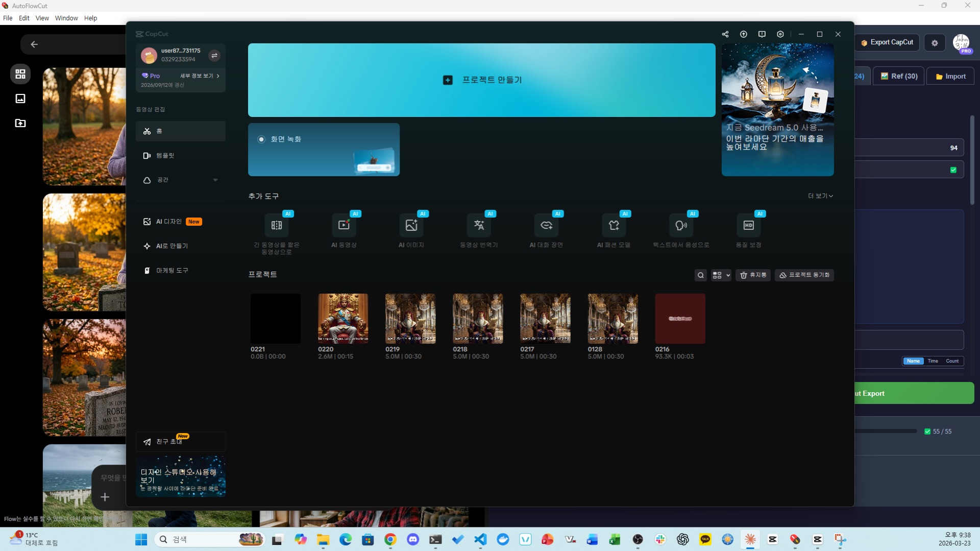Click the project search magnifier icon
This screenshot has width=980, height=551.
[701, 275]
